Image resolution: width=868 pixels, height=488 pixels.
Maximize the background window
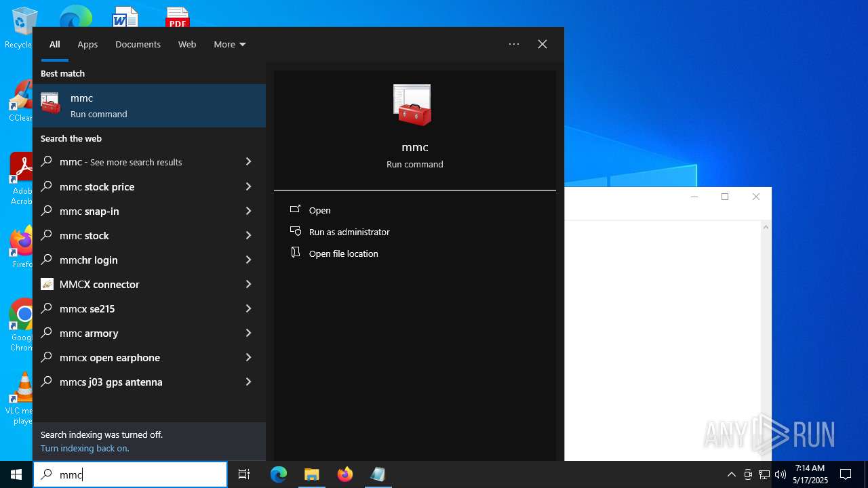(x=725, y=197)
